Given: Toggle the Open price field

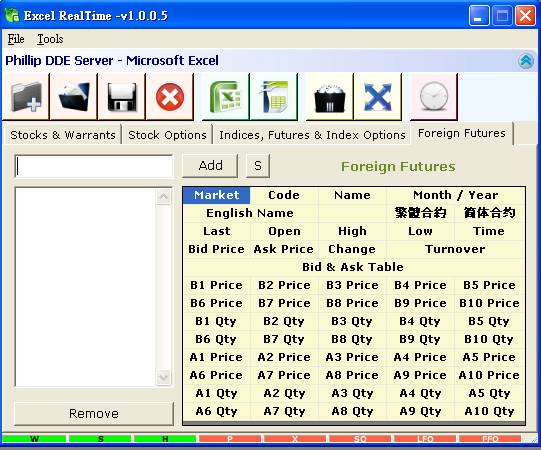Looking at the screenshot, I should [284, 231].
